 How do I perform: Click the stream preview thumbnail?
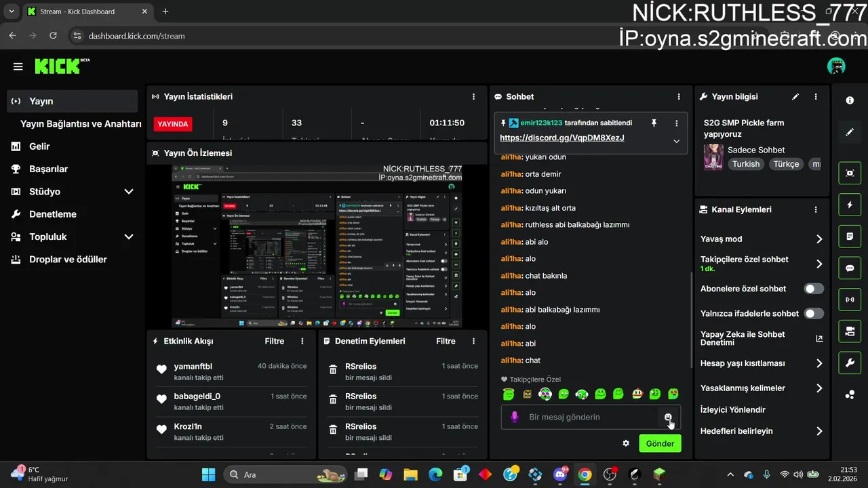[x=317, y=247]
